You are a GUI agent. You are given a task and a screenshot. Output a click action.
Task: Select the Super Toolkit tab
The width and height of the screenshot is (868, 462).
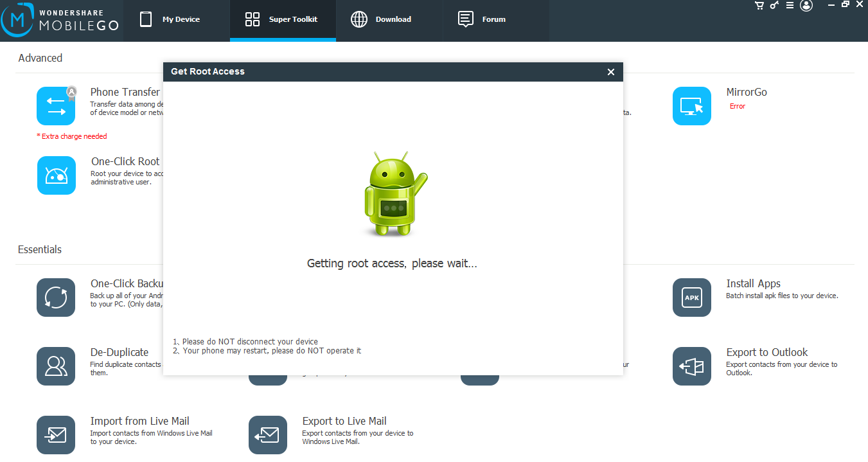tap(283, 20)
